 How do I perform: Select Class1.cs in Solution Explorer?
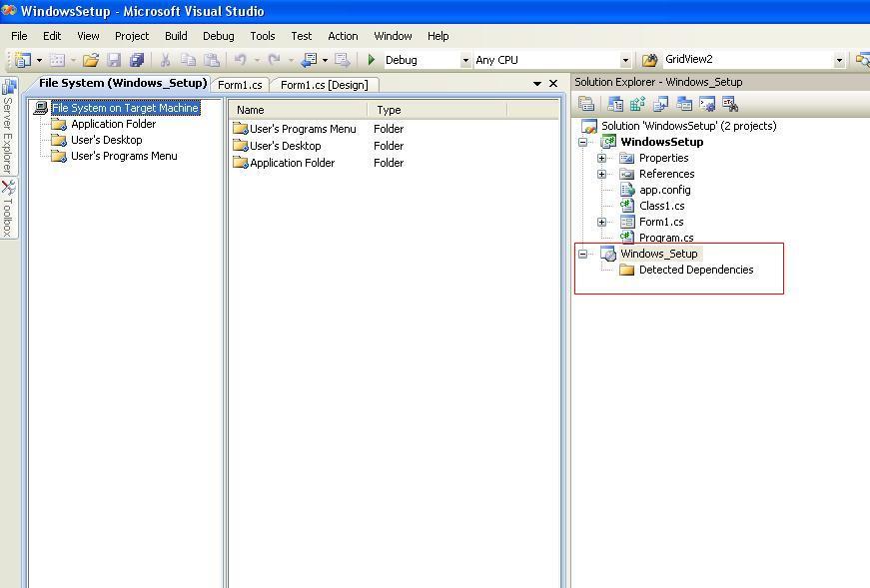click(662, 206)
